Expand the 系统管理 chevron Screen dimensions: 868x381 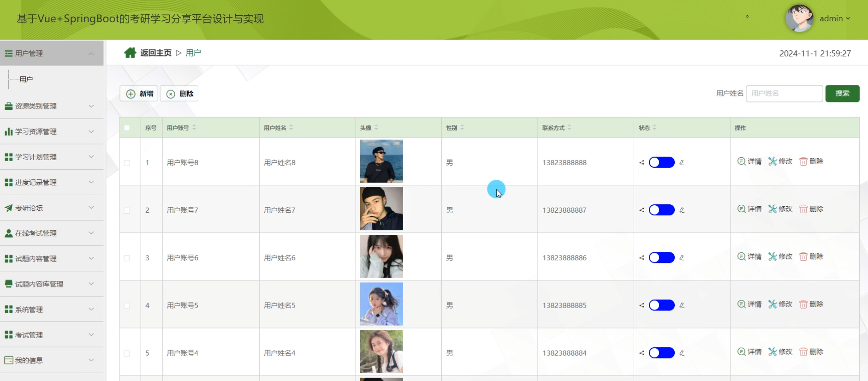tap(91, 310)
